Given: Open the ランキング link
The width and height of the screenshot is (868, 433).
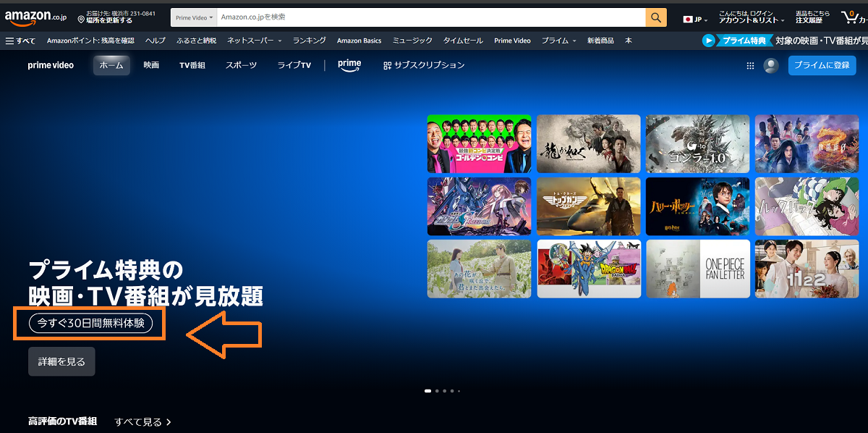Looking at the screenshot, I should point(309,41).
